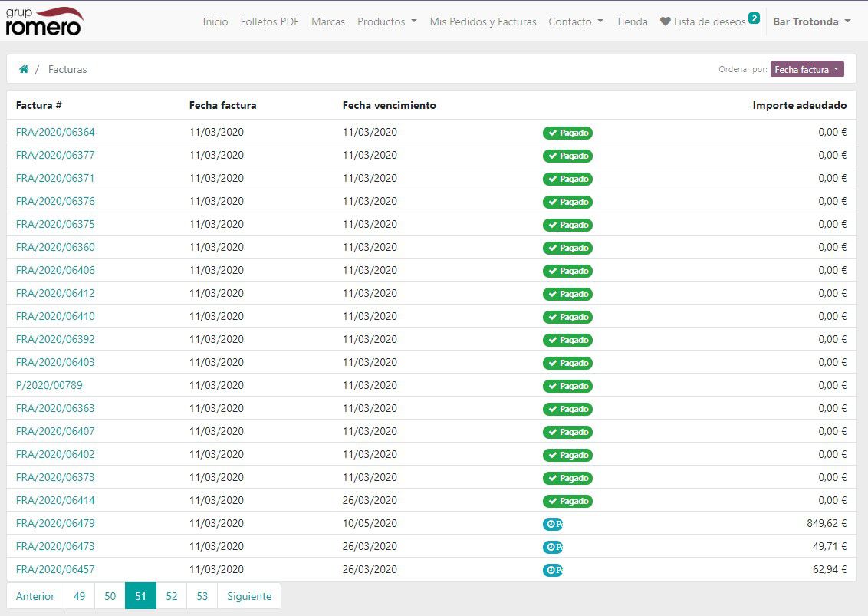
Task: Click Pagado badge for invoice FRA/2020/06364
Action: [567, 133]
